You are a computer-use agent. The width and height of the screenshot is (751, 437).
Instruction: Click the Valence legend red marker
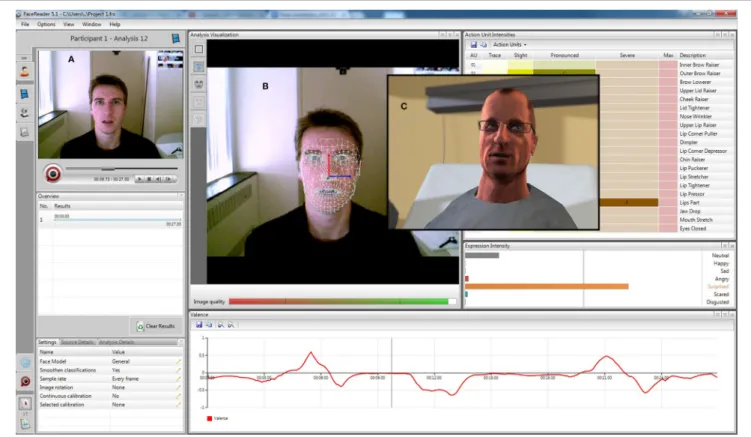pos(209,418)
